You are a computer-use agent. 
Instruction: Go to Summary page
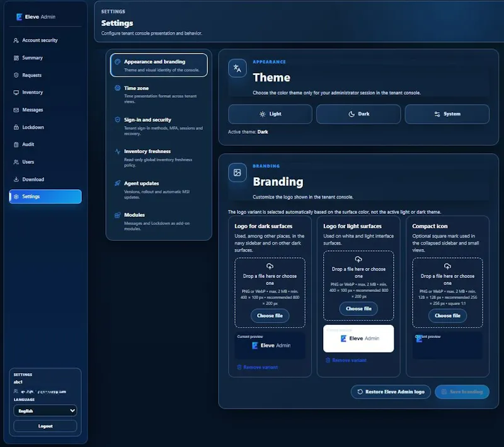pos(45,58)
